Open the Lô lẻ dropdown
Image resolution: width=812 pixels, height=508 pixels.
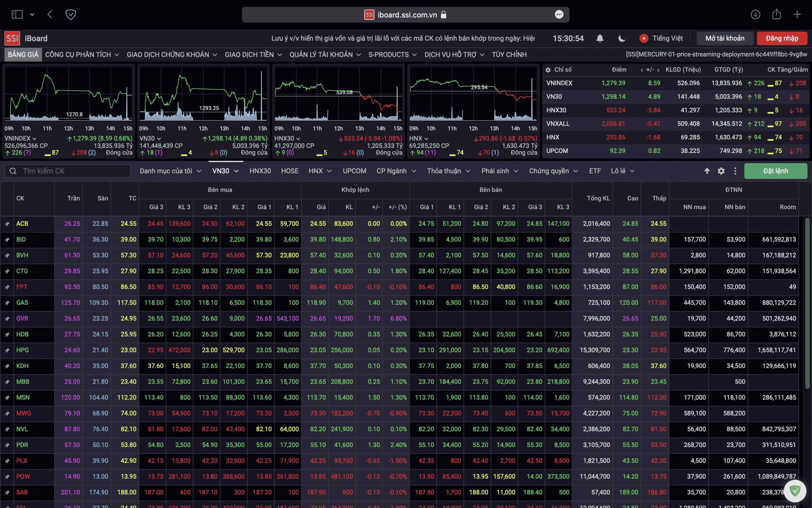[x=623, y=171]
